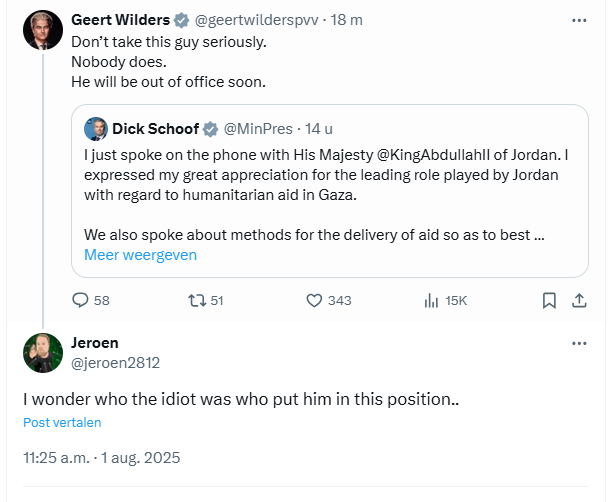614x502 pixels.
Task: Click Dick Schoof's small avatar in quoted tweet
Action: tap(96, 129)
